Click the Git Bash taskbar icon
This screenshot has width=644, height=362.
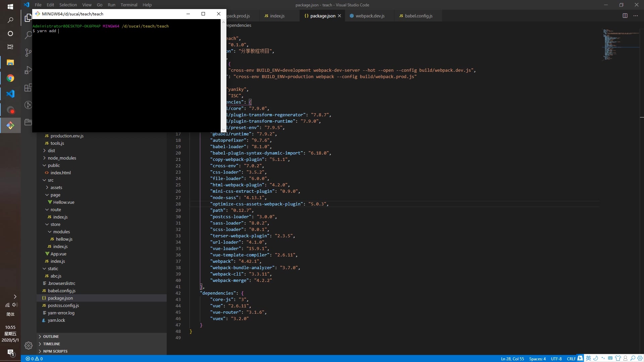coord(10,125)
